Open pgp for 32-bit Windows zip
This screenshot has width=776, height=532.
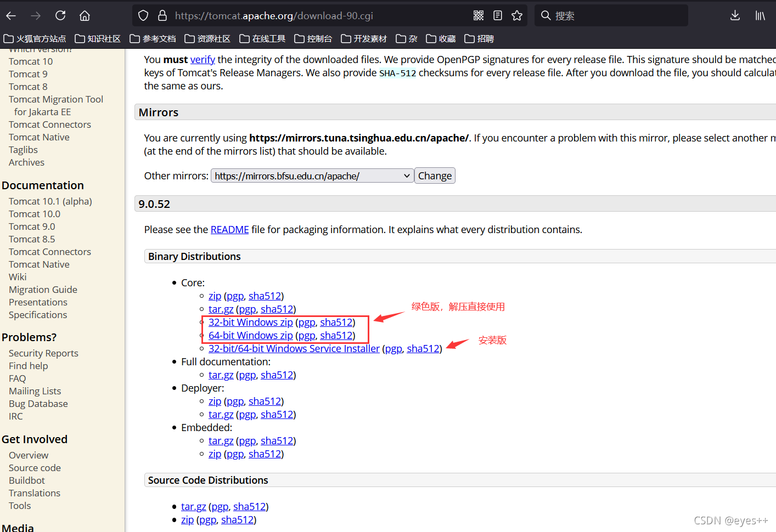tap(307, 322)
